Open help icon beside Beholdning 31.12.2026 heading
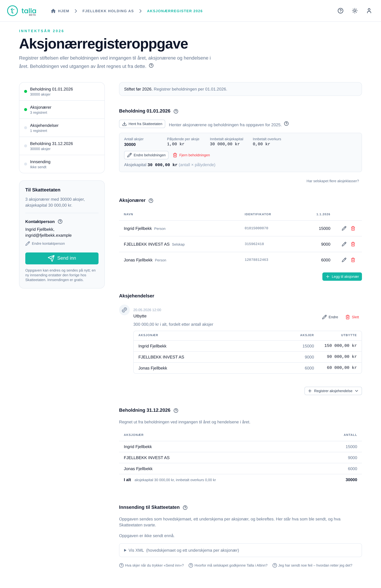Image resolution: width=381 pixels, height=588 pixels. (176, 410)
